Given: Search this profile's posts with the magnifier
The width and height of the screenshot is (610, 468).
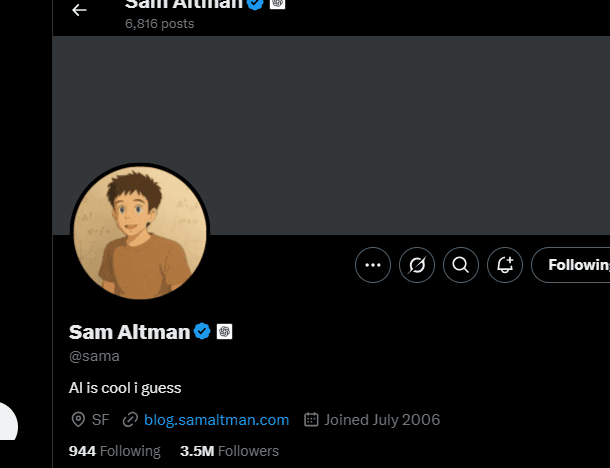Looking at the screenshot, I should click(x=461, y=265).
